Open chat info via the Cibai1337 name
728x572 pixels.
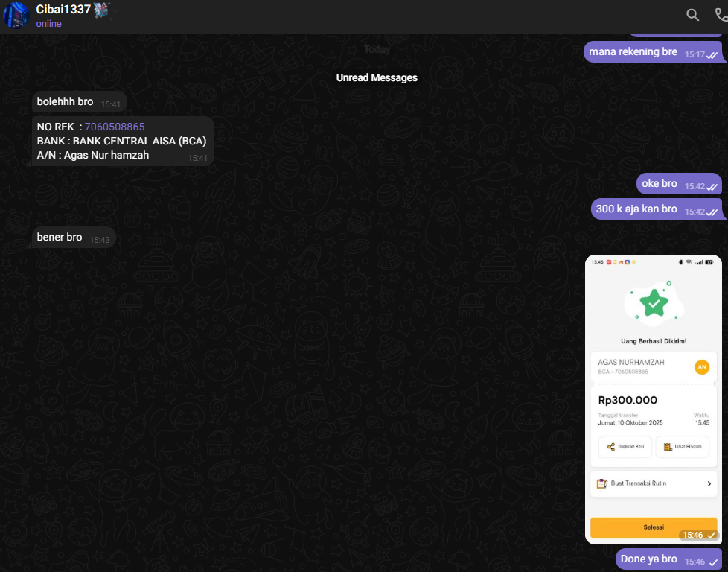tap(63, 10)
